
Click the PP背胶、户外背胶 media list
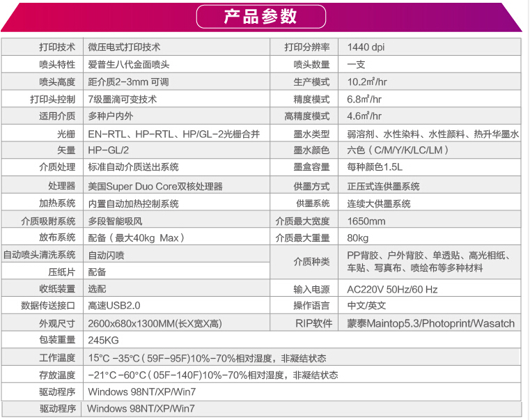429,261
